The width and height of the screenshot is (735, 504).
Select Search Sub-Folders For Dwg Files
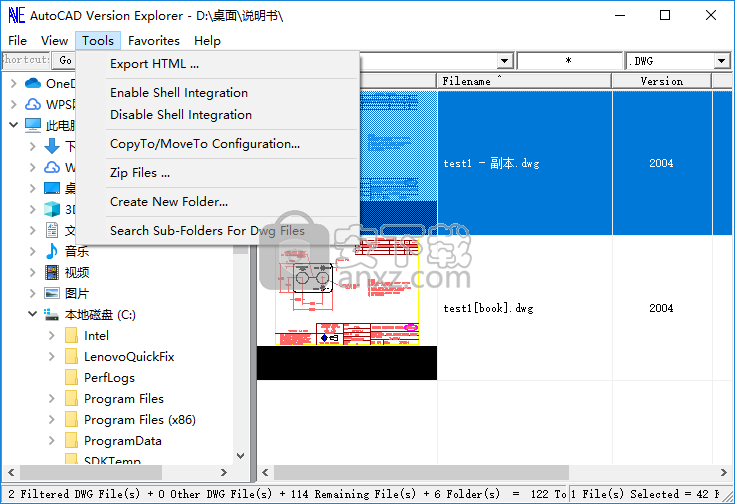(x=218, y=231)
